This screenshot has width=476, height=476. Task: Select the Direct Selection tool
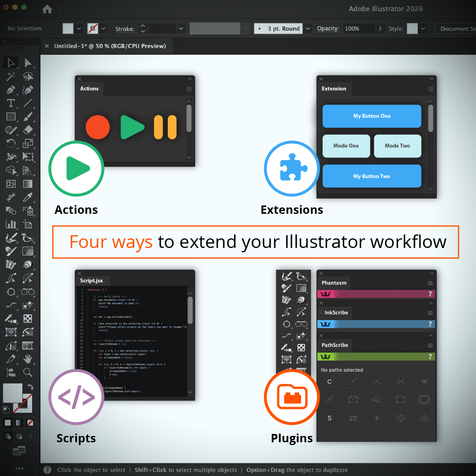(x=28, y=63)
